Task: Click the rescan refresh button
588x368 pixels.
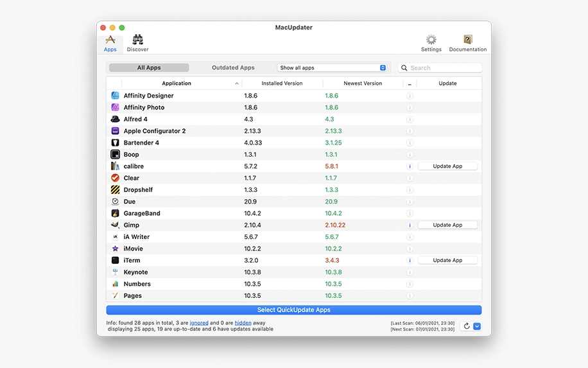Action: pyautogui.click(x=467, y=326)
